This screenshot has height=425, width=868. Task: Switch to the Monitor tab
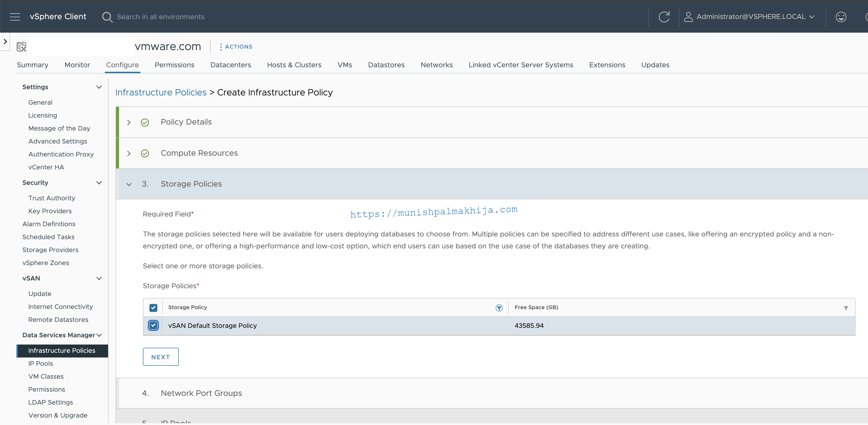(77, 65)
